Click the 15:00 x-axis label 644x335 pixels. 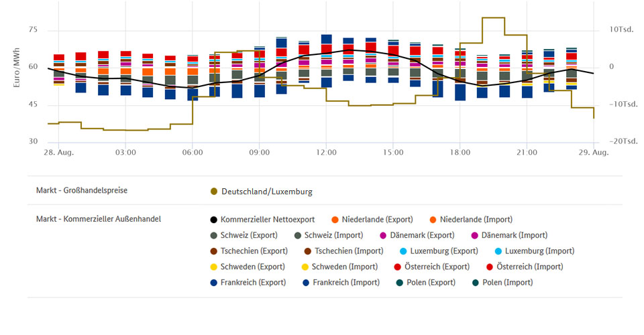click(x=393, y=153)
